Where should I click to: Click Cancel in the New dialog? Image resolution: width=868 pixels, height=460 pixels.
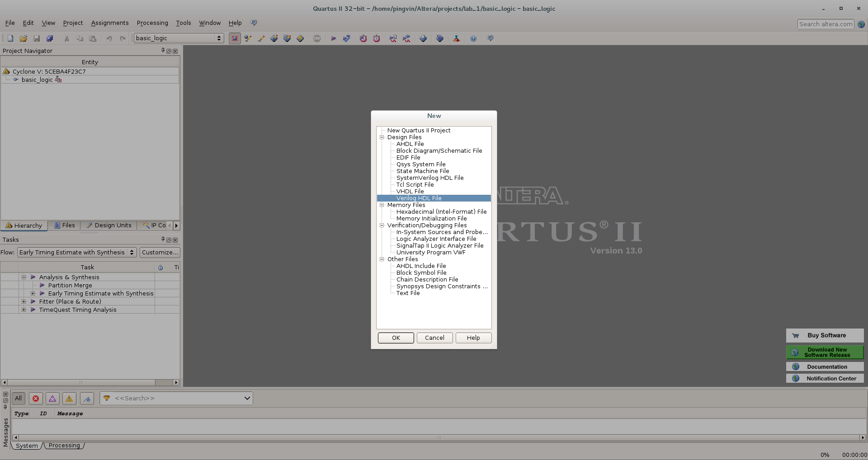click(x=434, y=338)
